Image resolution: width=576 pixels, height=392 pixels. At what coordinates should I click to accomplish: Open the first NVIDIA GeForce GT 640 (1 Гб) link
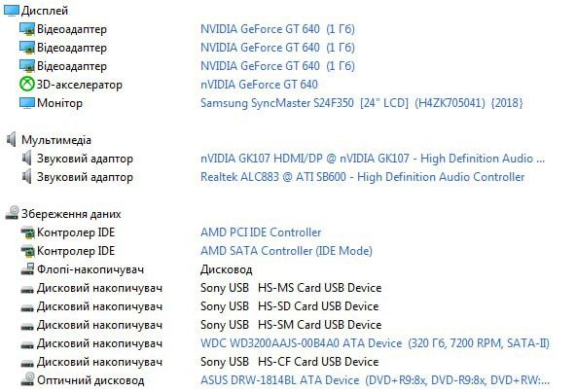277,29
